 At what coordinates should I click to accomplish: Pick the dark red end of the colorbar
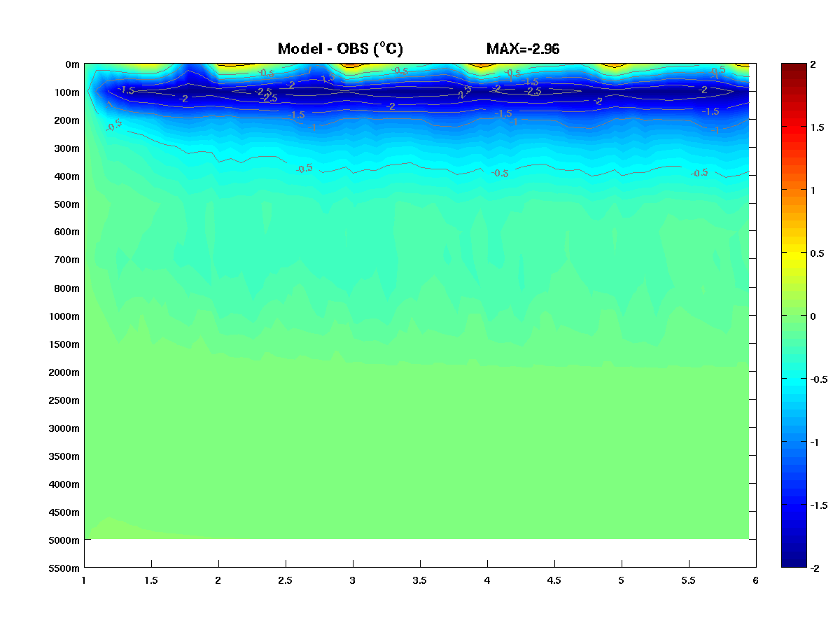[793, 67]
